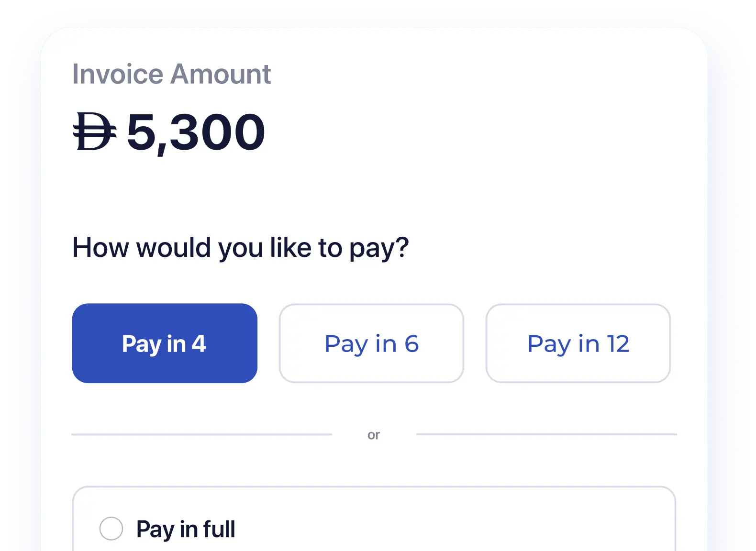Click the 'or' divider text

374,435
